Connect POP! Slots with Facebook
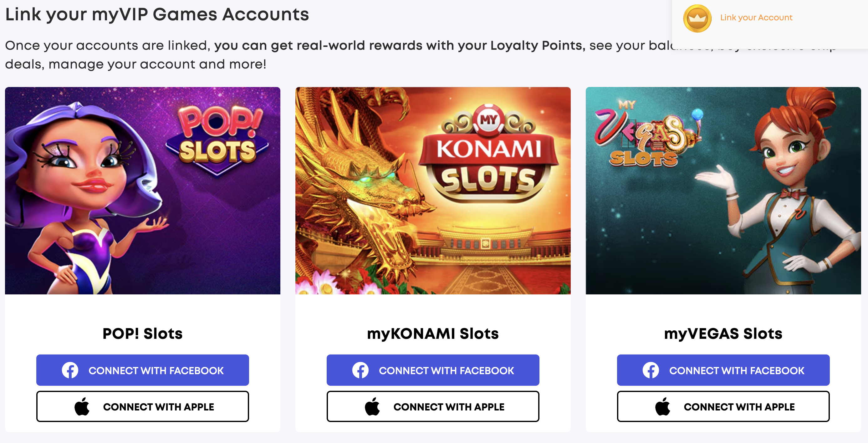 (x=143, y=370)
